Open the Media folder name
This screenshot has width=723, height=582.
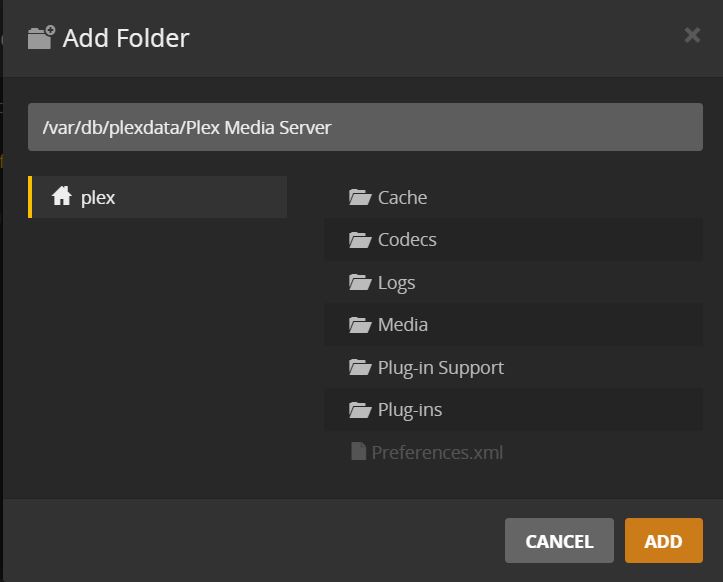point(403,325)
